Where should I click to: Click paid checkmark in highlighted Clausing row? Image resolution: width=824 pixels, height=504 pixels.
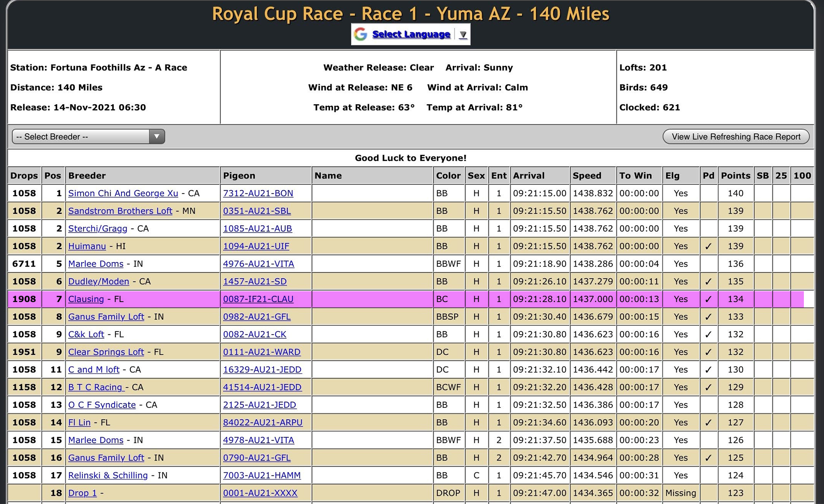click(708, 299)
